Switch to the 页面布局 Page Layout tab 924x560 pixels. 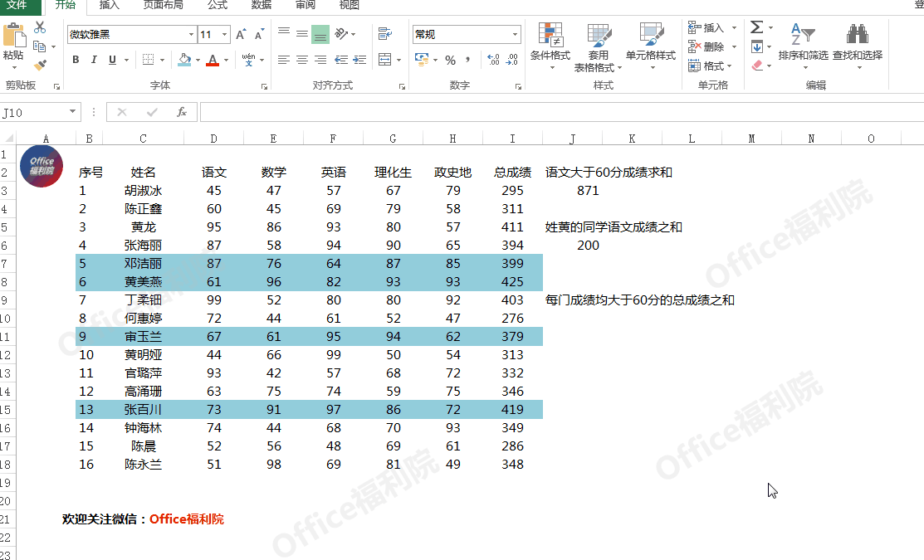[164, 5]
